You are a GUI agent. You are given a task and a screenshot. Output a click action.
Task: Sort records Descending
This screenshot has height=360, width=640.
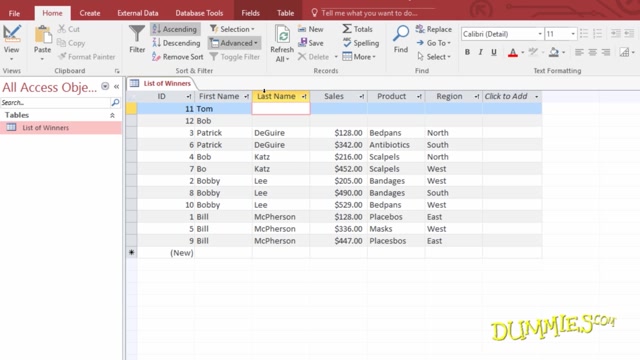point(176,43)
